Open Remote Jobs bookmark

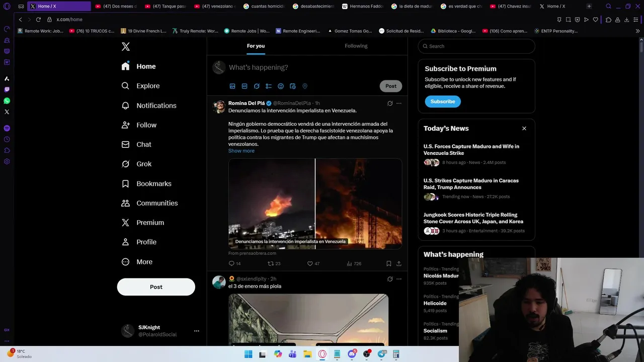pos(247,31)
